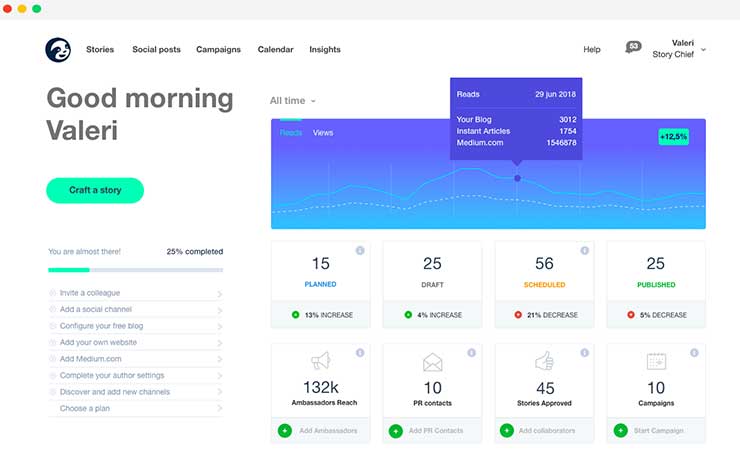Click the envelope PR contacts icon

pyautogui.click(x=432, y=362)
